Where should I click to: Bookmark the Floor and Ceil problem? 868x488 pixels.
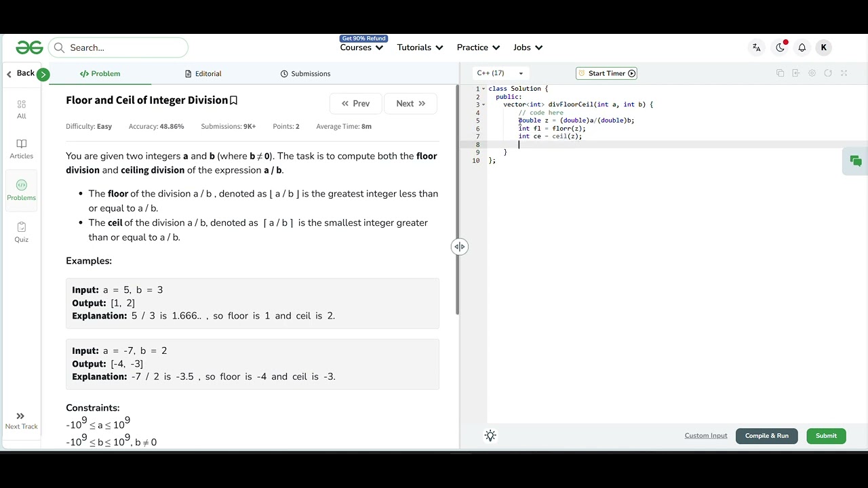coord(233,100)
